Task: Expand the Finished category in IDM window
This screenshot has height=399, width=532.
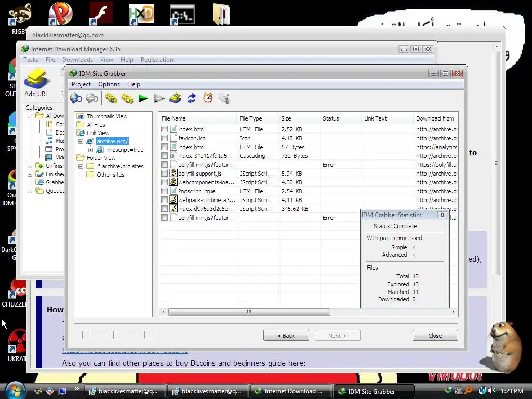Action: [x=30, y=174]
